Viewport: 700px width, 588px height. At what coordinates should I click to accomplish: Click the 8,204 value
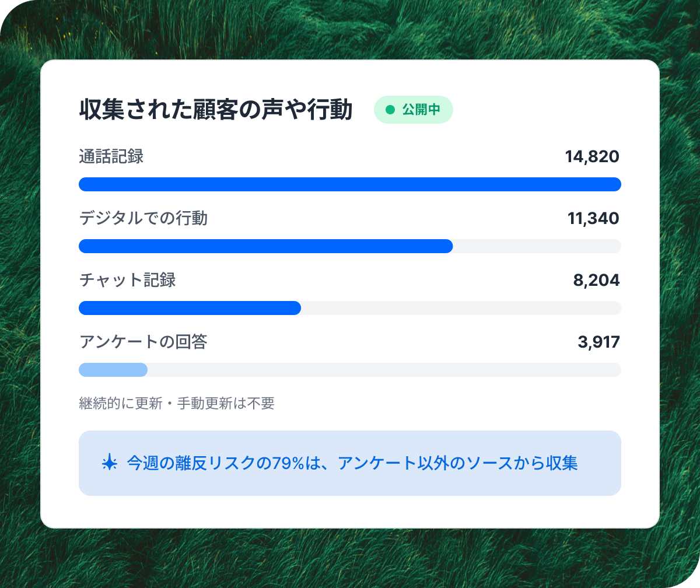[x=596, y=281]
